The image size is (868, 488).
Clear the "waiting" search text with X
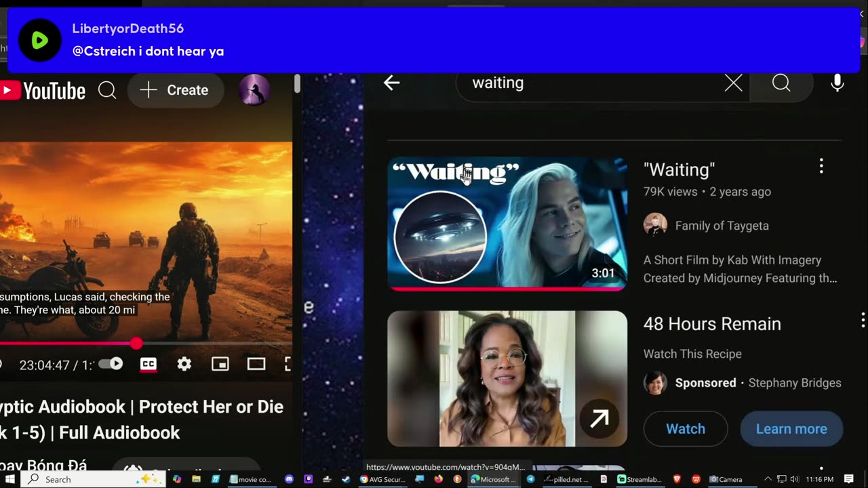(x=733, y=83)
